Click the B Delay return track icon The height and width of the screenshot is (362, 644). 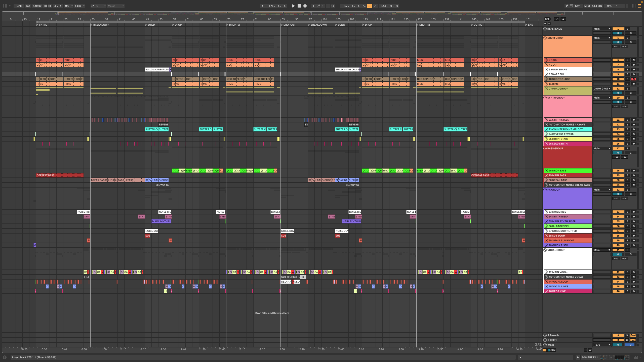545,340
